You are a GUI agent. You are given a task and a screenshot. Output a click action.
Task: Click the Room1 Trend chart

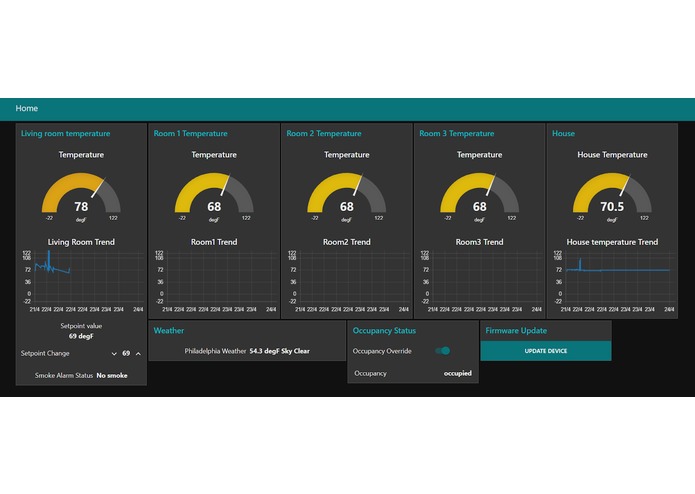(x=216, y=281)
